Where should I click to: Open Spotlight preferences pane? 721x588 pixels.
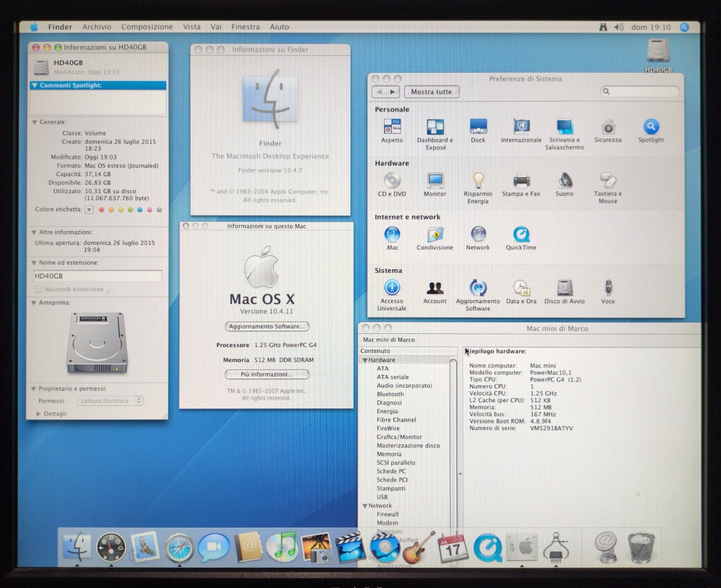pyautogui.click(x=651, y=131)
